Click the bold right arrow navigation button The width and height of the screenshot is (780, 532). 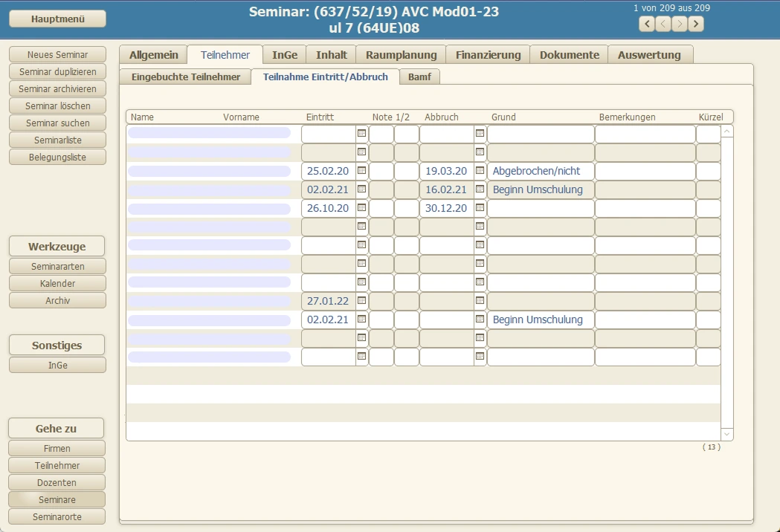(696, 24)
